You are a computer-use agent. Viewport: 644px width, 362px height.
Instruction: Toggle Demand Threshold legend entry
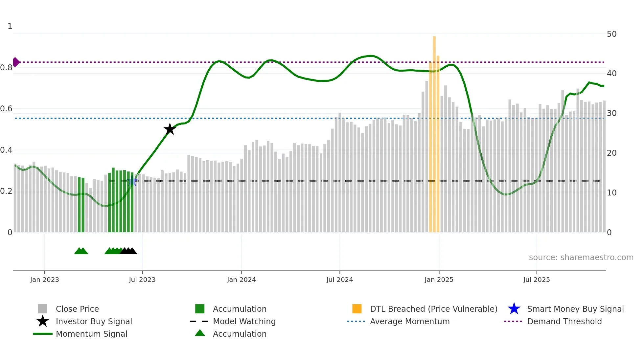pos(564,321)
